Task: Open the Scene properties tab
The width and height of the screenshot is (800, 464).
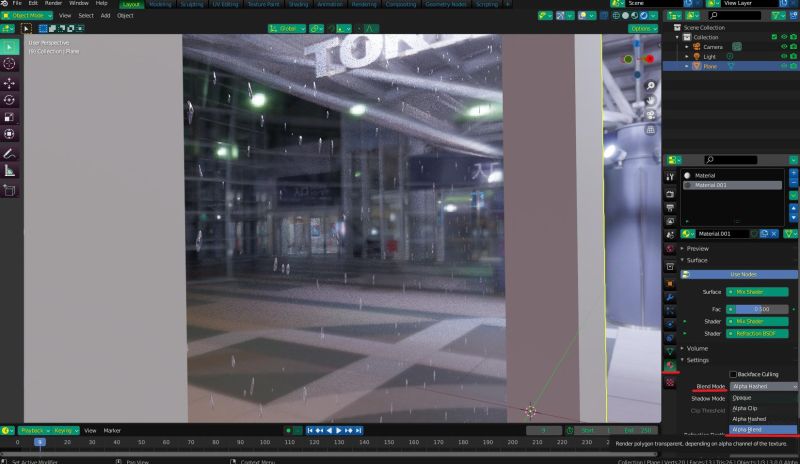Action: [670, 234]
